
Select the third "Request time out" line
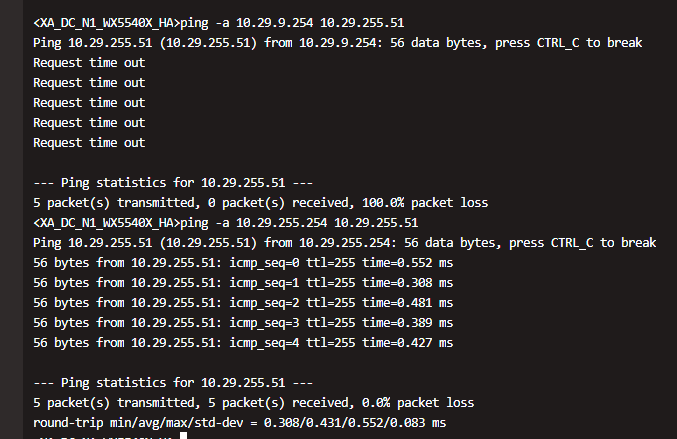89,102
